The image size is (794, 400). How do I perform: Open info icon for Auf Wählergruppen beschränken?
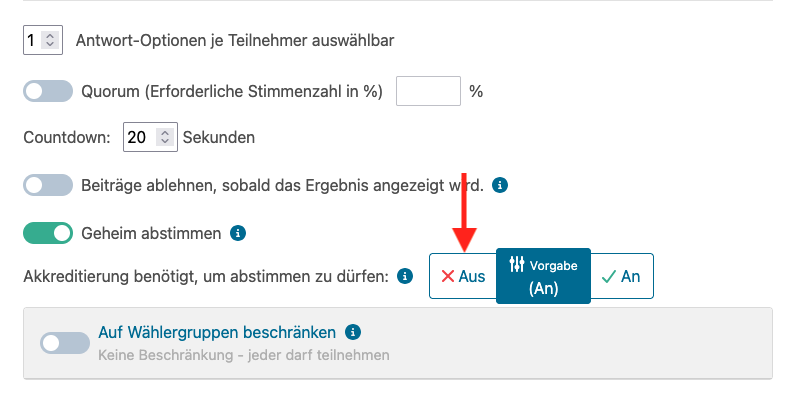tap(353, 332)
